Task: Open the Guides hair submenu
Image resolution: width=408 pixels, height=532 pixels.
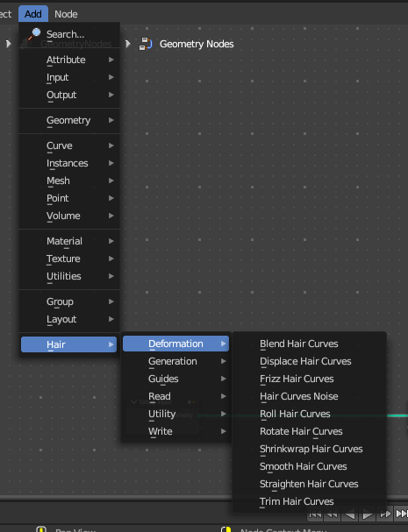Action: [x=176, y=379]
